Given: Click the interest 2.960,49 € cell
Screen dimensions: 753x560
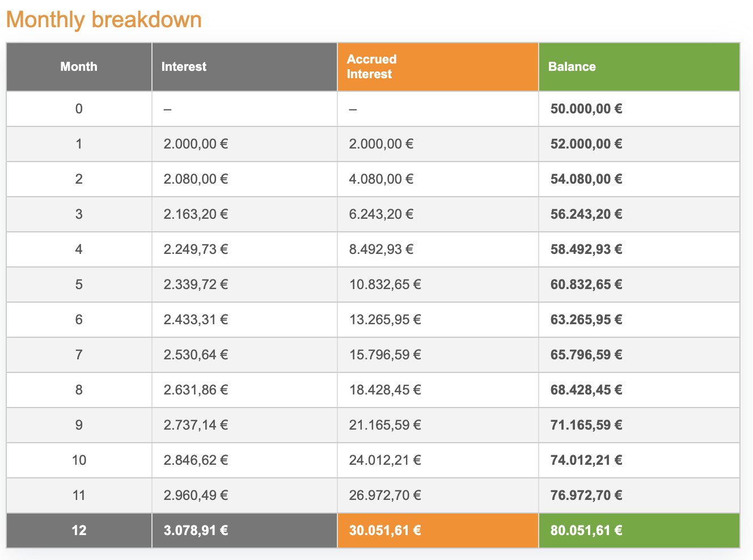Looking at the screenshot, I should [196, 495].
